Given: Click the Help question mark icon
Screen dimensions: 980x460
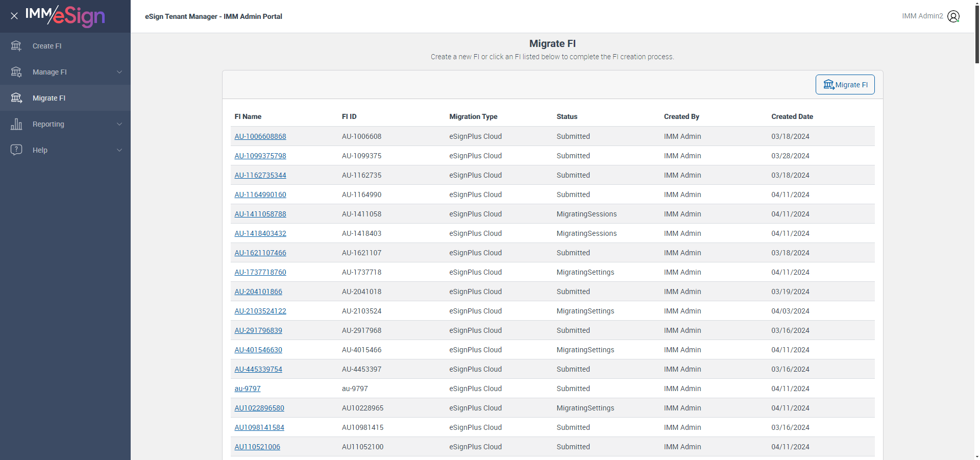Looking at the screenshot, I should [x=16, y=150].
